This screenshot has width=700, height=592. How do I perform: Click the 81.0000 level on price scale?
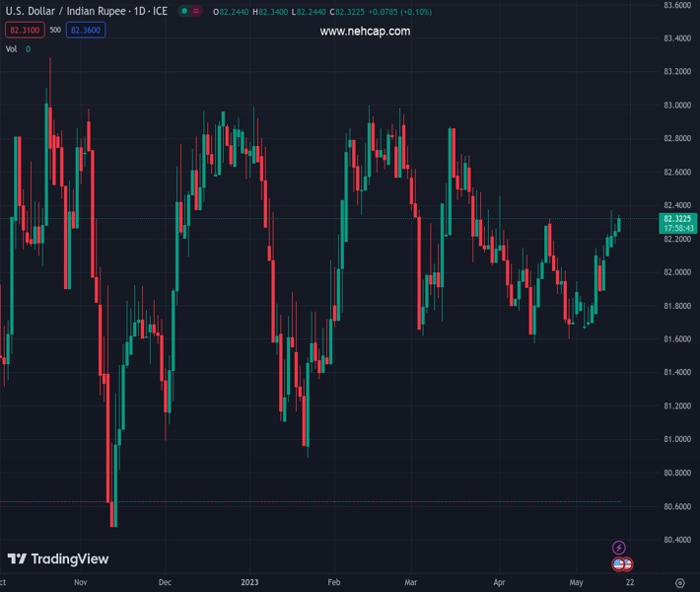pyautogui.click(x=676, y=439)
